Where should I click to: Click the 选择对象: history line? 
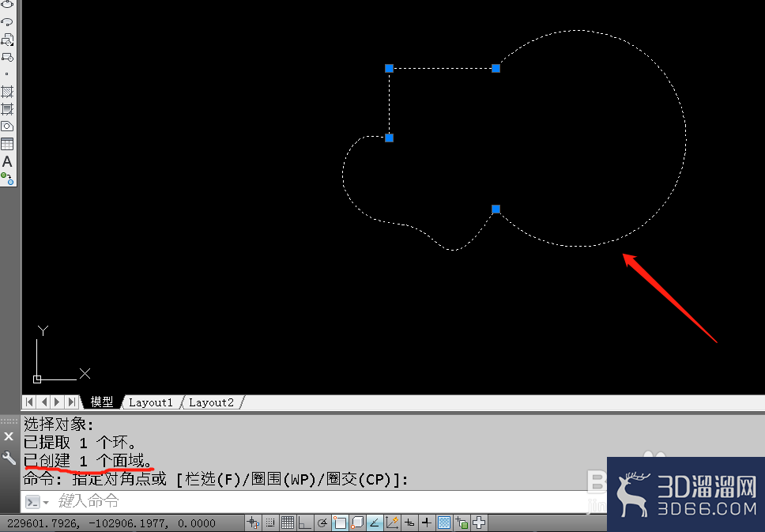(58, 424)
